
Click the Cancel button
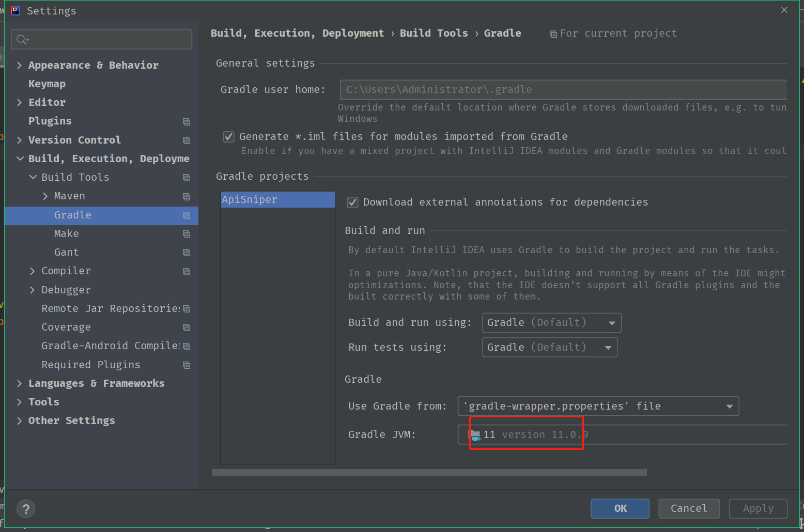pos(689,508)
